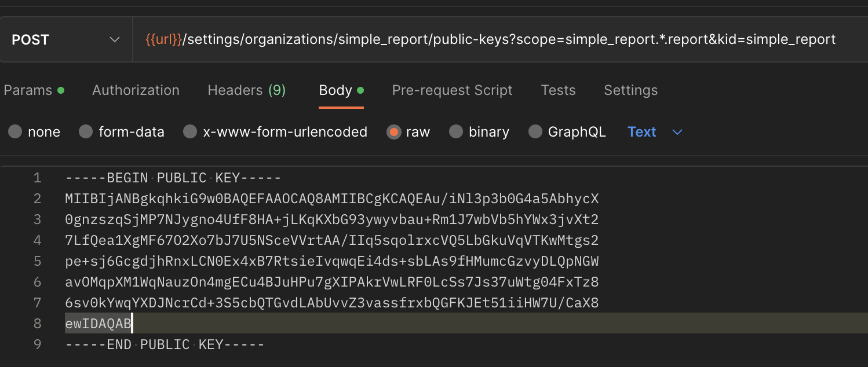Click line number 5 in the body editor
The image size is (868, 367).
37,261
